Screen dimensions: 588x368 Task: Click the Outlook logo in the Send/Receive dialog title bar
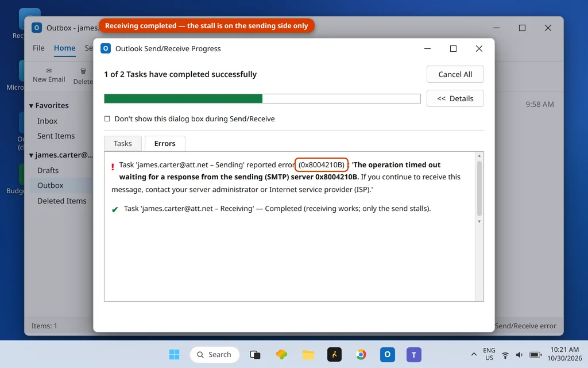click(x=106, y=48)
